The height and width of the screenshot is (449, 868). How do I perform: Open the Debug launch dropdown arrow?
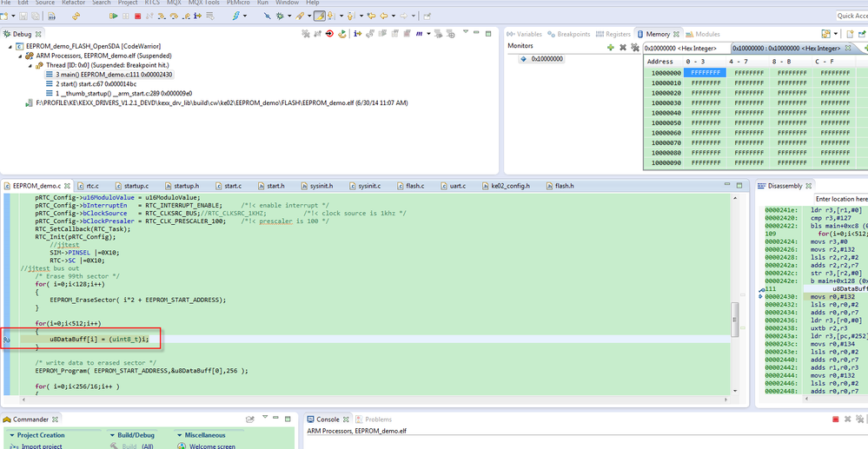(289, 16)
